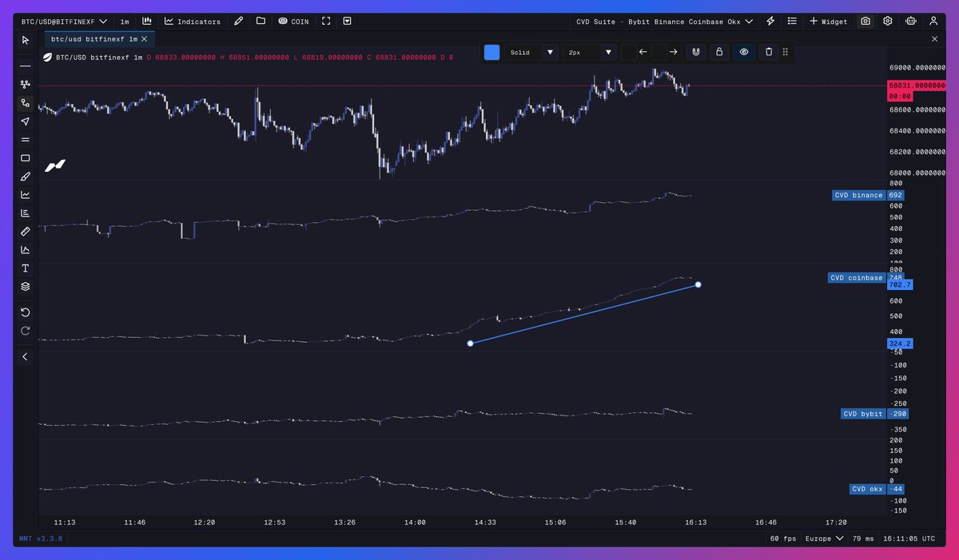Image resolution: width=959 pixels, height=560 pixels.
Task: Click the COIN button
Action: point(293,22)
